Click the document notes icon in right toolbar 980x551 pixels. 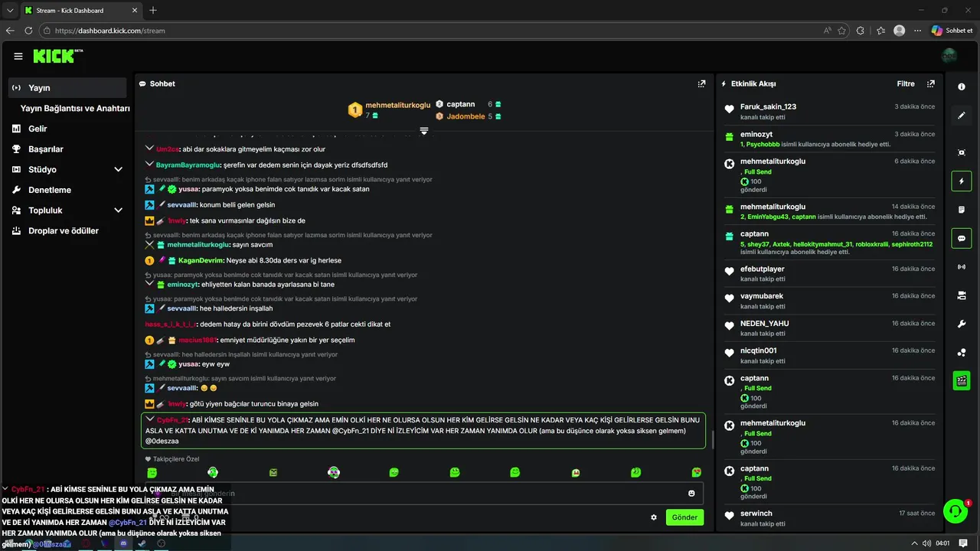(962, 210)
